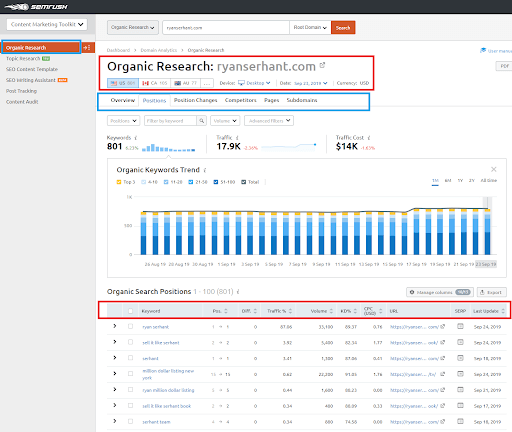Click the Filter by keyword input
This screenshot has height=432, width=512.
tap(170, 121)
